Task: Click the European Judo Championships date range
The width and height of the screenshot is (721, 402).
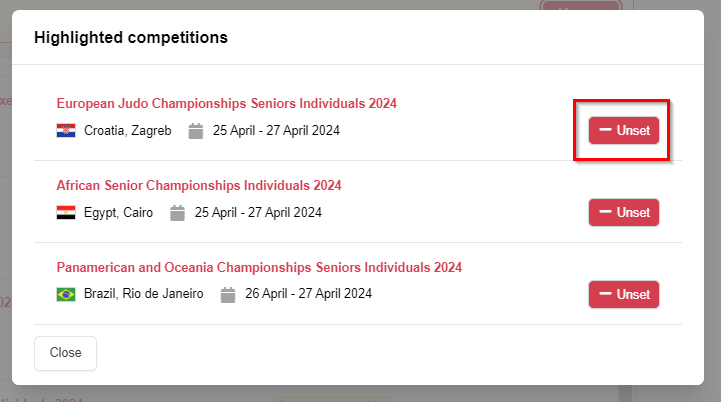Action: (276, 131)
